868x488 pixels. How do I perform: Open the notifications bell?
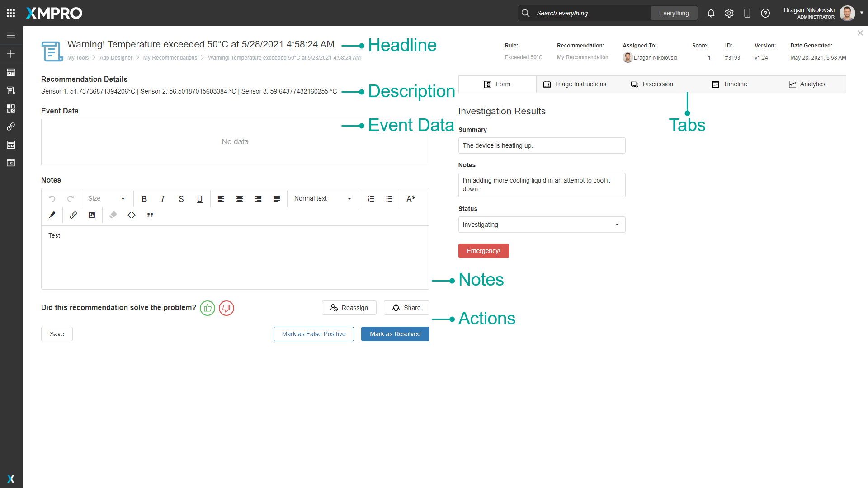coord(711,13)
